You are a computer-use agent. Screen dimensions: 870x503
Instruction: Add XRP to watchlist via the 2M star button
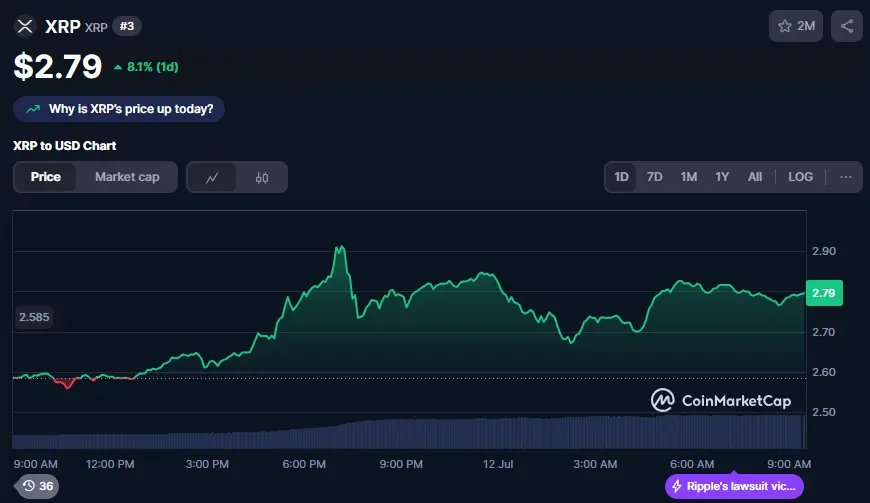796,26
